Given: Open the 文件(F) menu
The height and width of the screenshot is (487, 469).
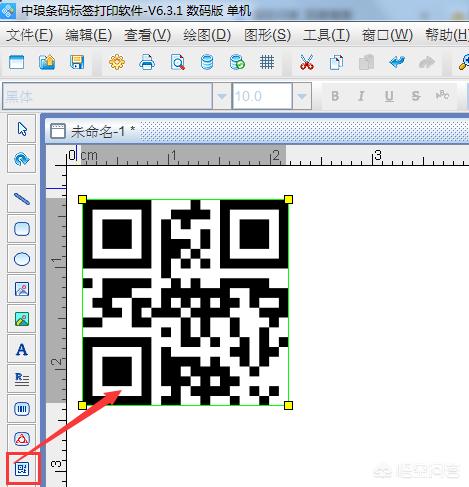Looking at the screenshot, I should [29, 35].
